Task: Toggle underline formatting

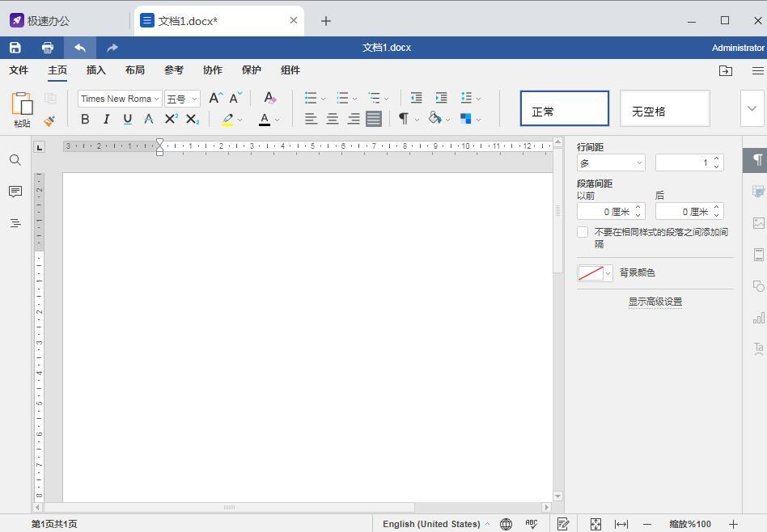Action: pos(128,119)
